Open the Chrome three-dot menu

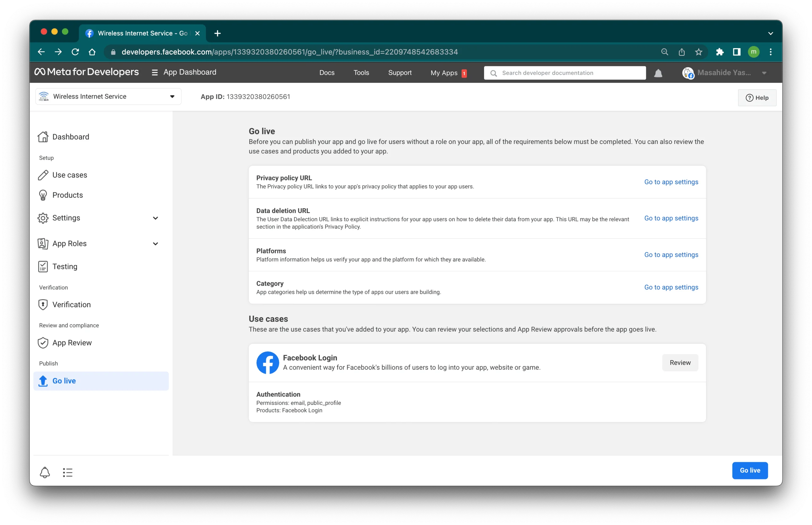click(770, 52)
